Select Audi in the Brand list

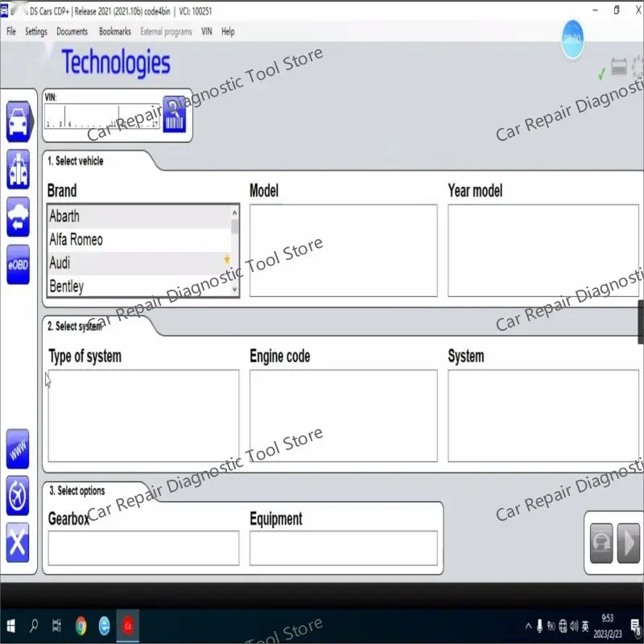139,263
